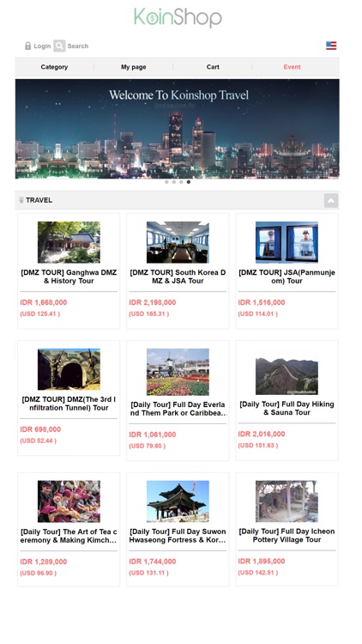This screenshot has height=644, width=362.
Task: Click the Login link
Action: pos(42,46)
